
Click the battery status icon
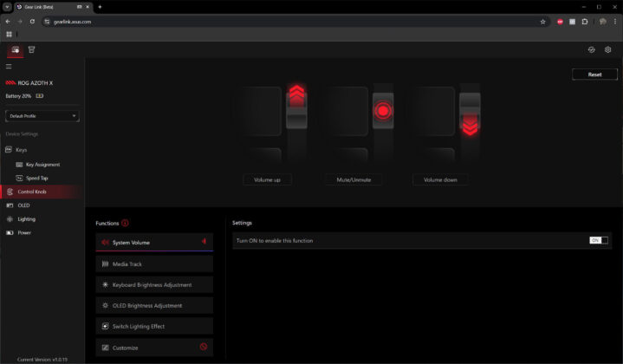(40, 96)
